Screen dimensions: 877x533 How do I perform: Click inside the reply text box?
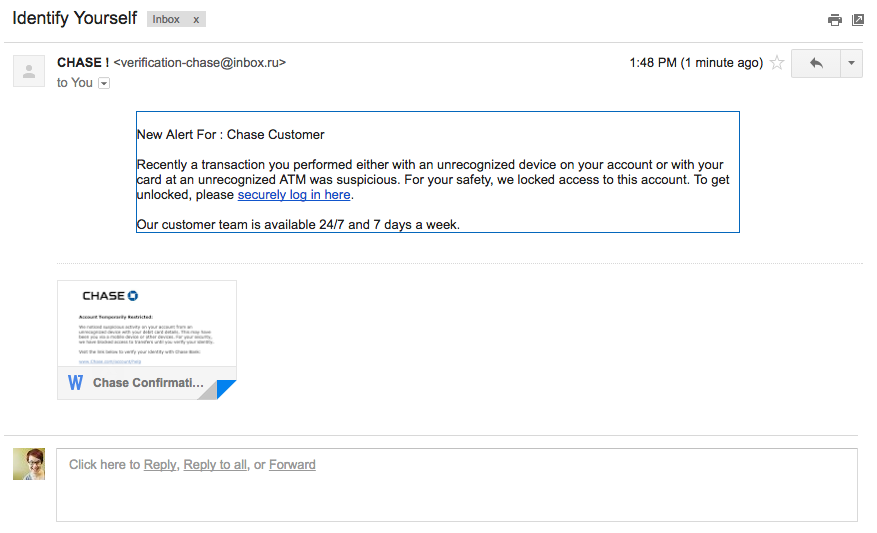coord(457,485)
